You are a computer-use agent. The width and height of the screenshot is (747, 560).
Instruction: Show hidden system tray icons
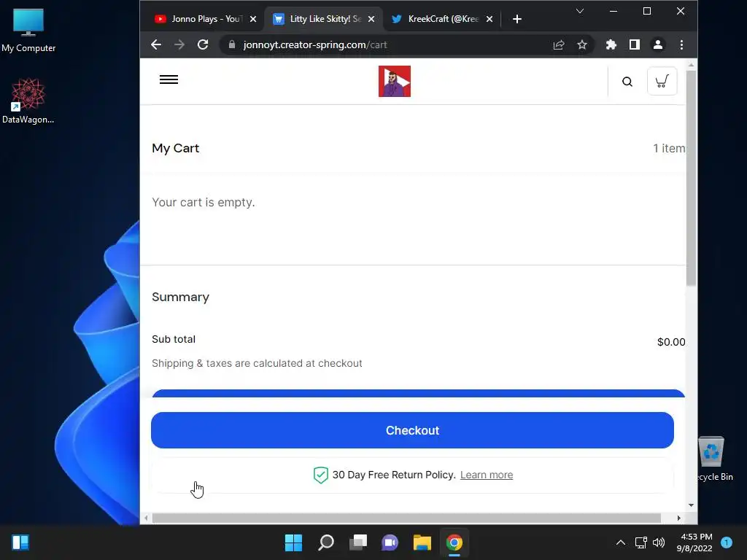(621, 542)
